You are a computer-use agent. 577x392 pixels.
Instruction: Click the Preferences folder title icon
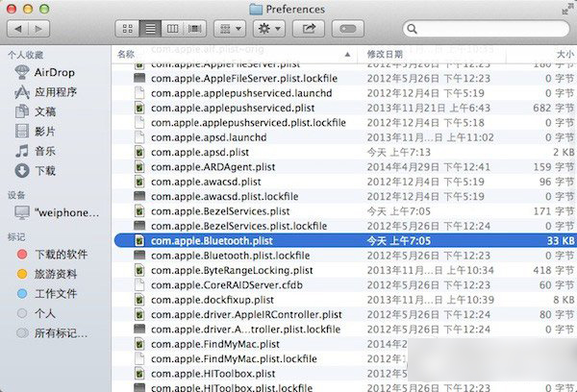[x=256, y=9]
